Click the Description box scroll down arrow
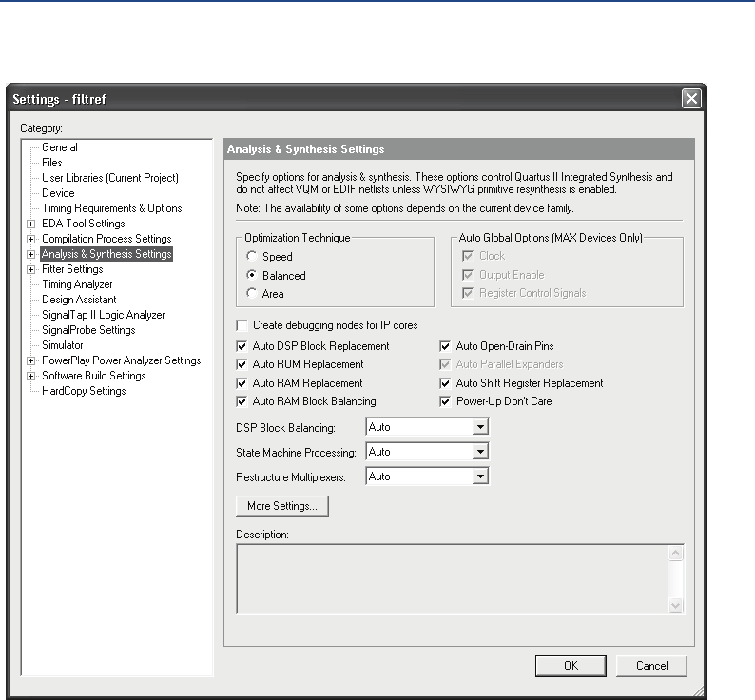Image resolution: width=755 pixels, height=700 pixels. pyautogui.click(x=676, y=605)
